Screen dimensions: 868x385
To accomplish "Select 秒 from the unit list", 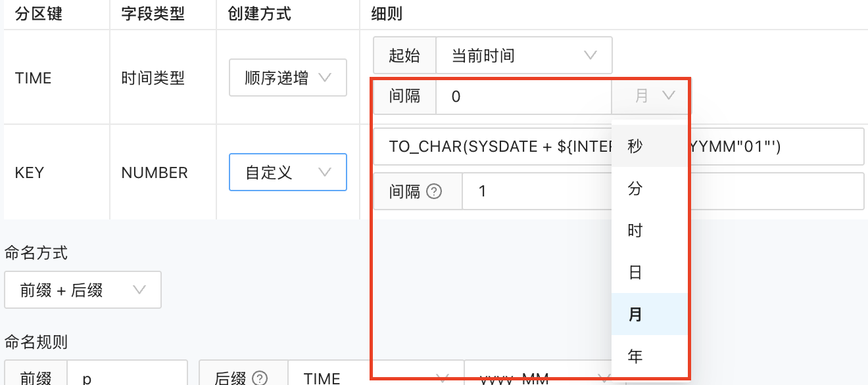I will (x=635, y=147).
